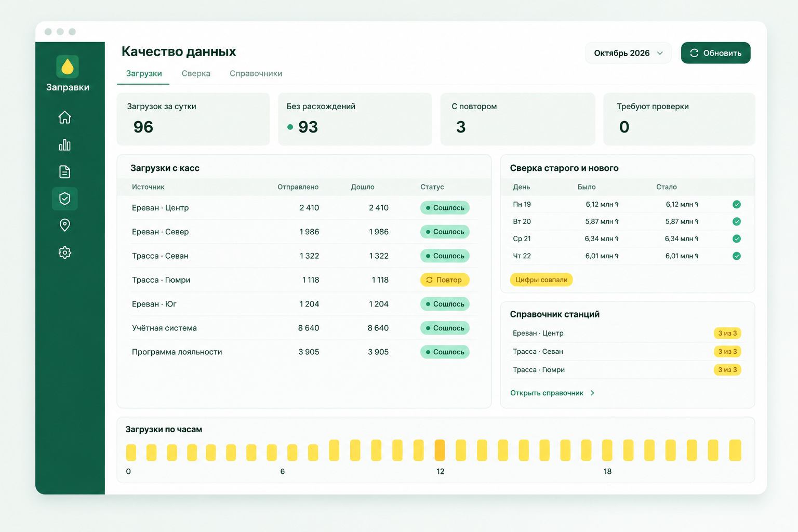Open the home icon in sidebar
This screenshot has height=532, width=798.
(x=64, y=117)
